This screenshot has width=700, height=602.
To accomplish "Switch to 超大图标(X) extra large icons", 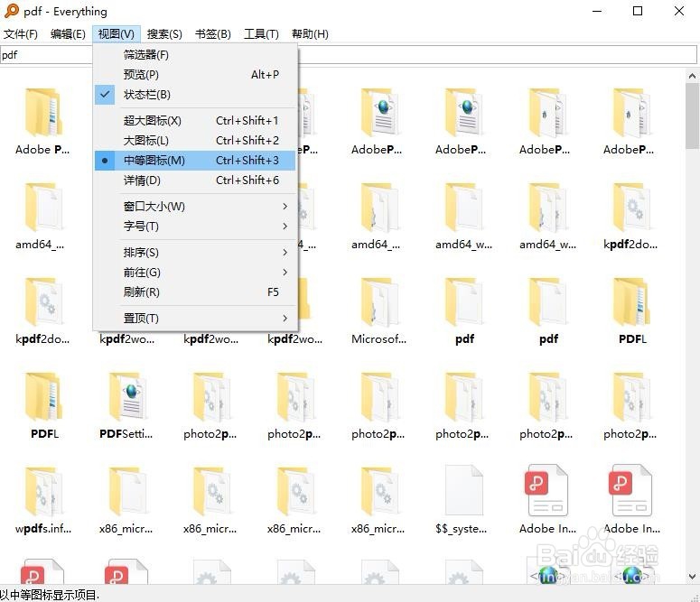I will pyautogui.click(x=195, y=120).
